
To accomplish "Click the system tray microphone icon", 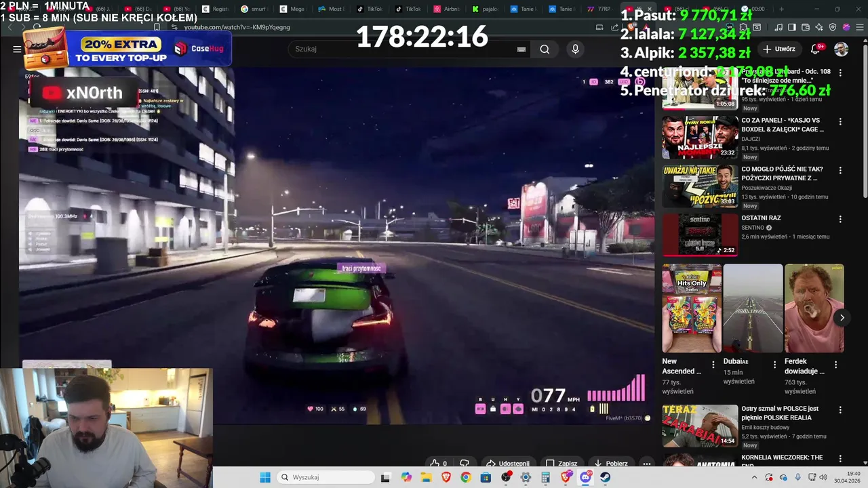I will [798, 477].
